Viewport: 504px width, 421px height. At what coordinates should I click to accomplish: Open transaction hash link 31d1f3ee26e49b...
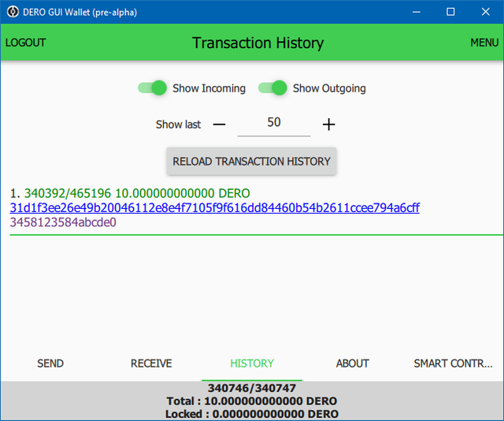point(215,208)
